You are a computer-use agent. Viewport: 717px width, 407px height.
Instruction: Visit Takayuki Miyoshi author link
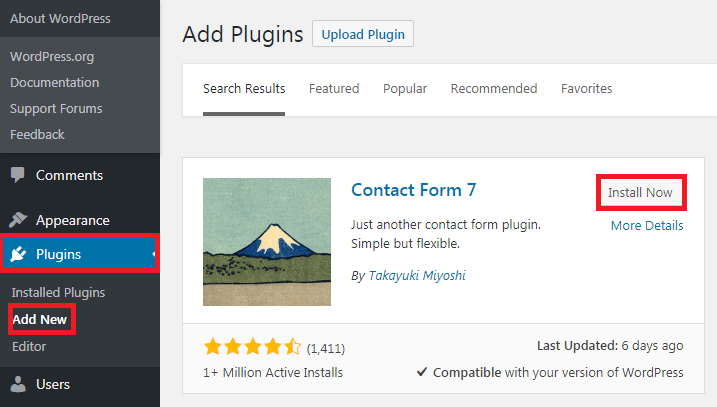[415, 275]
